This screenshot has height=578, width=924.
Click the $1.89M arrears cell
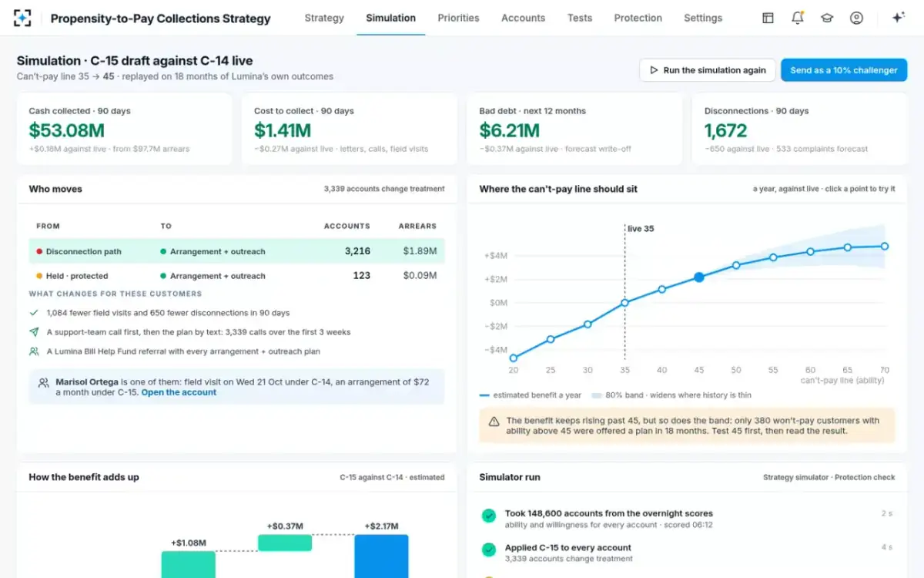click(x=420, y=251)
